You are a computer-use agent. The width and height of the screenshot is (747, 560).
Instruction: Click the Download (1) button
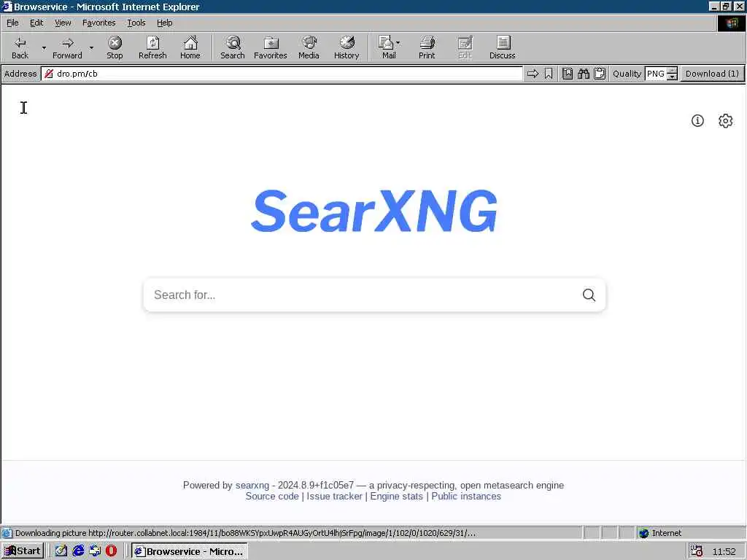pyautogui.click(x=712, y=74)
